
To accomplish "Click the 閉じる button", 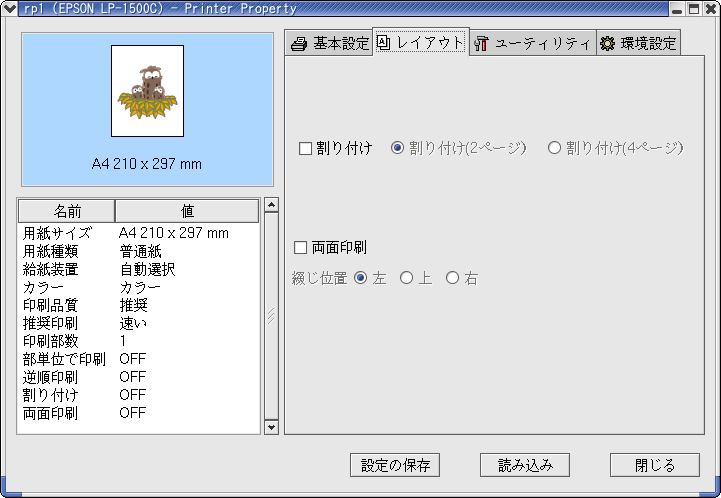I will (x=655, y=465).
